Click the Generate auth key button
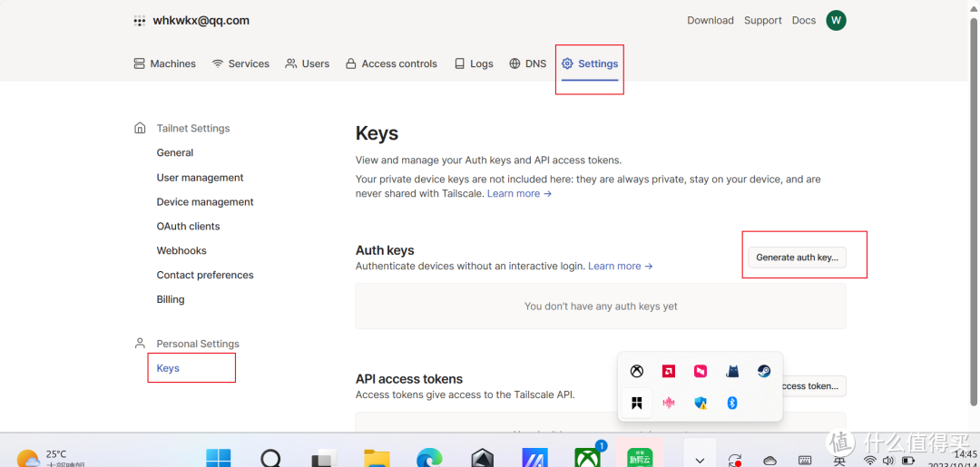 click(797, 258)
